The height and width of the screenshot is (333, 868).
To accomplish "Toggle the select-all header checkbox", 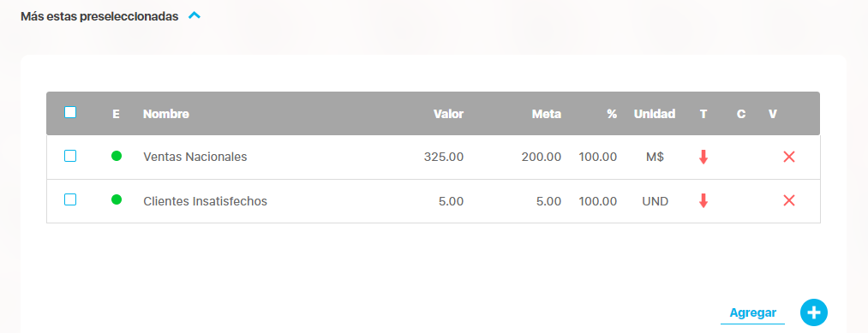I will [70, 112].
